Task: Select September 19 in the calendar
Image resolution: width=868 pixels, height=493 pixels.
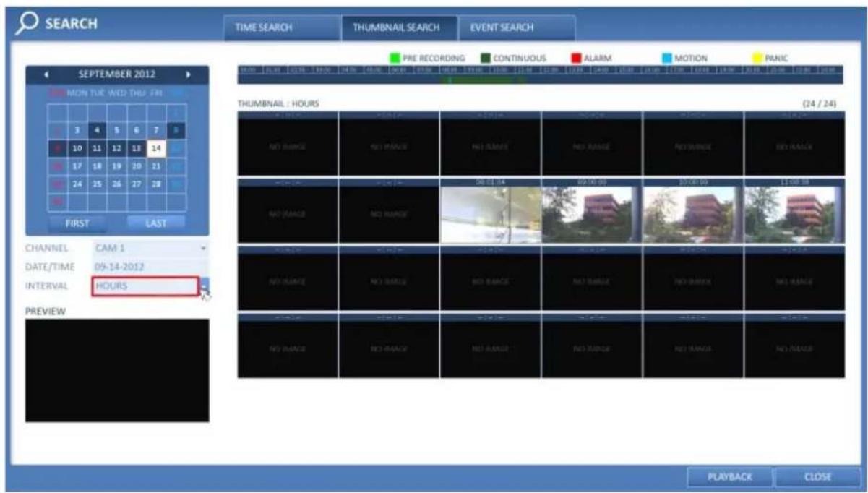Action: [116, 166]
